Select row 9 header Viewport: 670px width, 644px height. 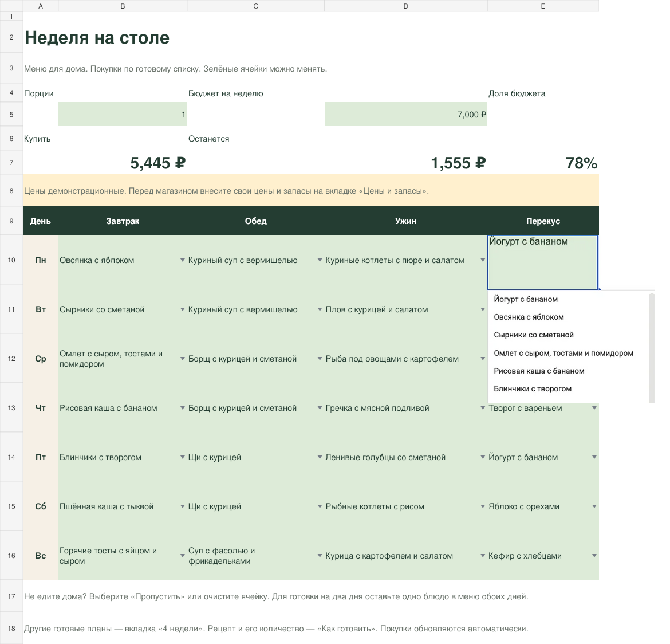(11, 221)
